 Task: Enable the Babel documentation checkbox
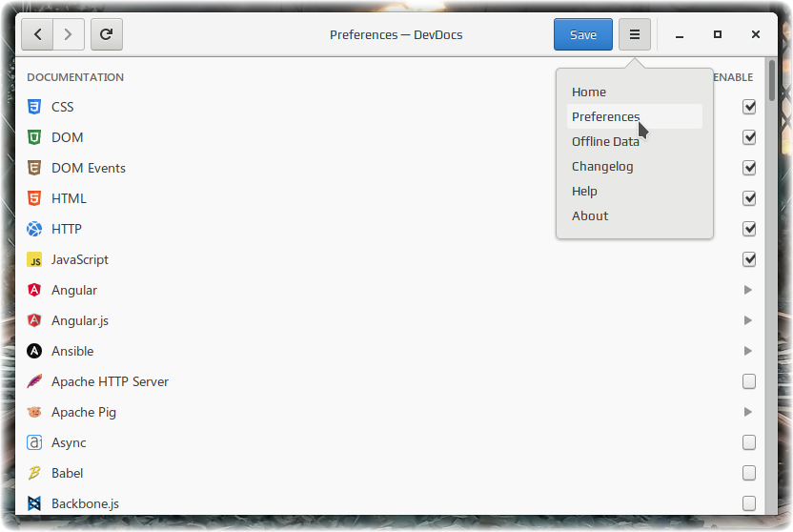(x=749, y=473)
